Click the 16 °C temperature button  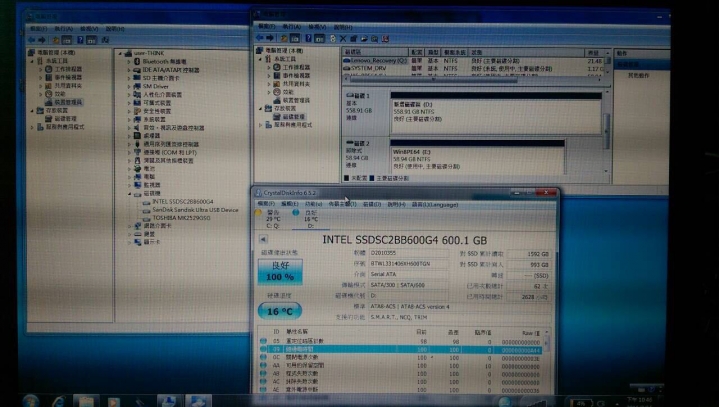point(280,311)
